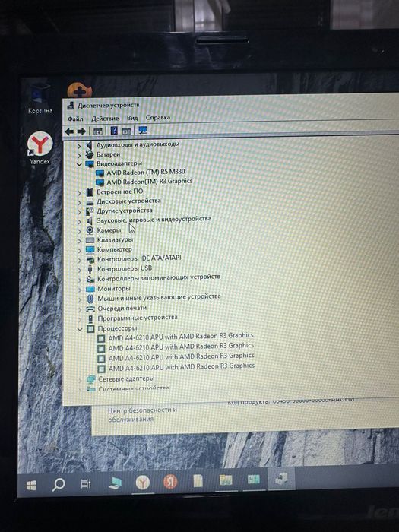
Task: Open the Yandex Browser taskbar icon
Action: [143, 482]
